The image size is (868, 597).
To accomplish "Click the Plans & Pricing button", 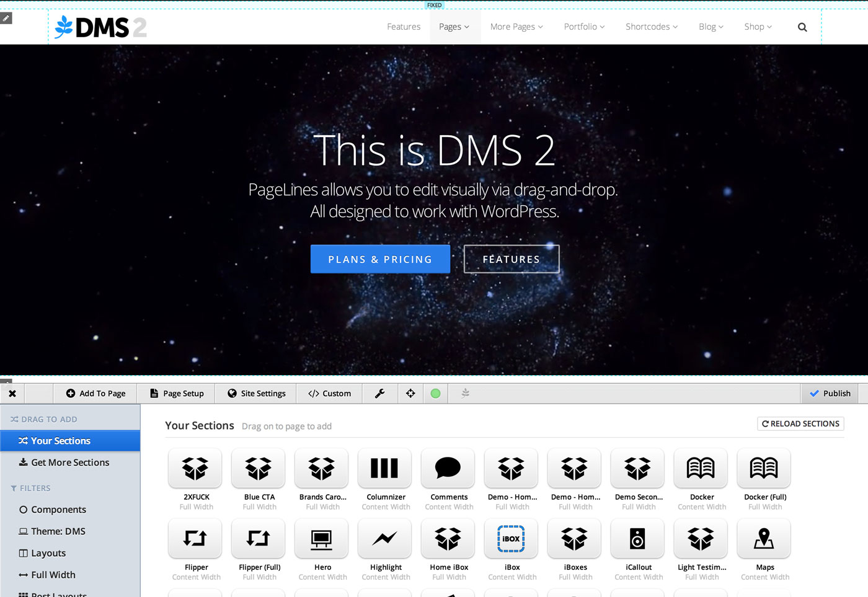I will (x=380, y=259).
